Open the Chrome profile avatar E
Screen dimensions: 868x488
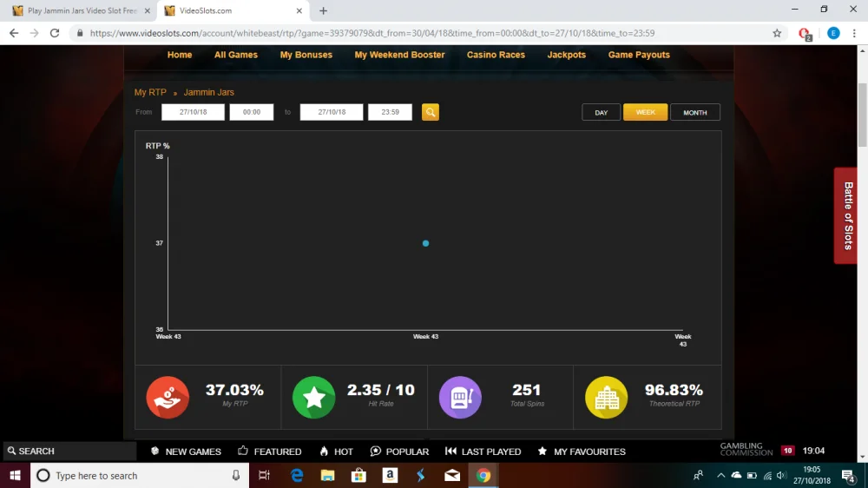pyautogui.click(x=833, y=33)
